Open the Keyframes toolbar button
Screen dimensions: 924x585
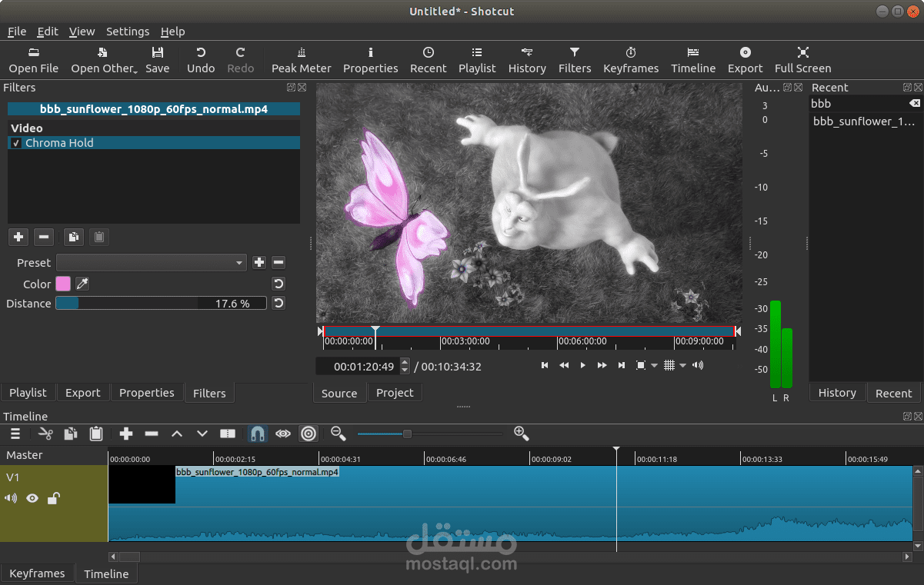tap(631, 60)
